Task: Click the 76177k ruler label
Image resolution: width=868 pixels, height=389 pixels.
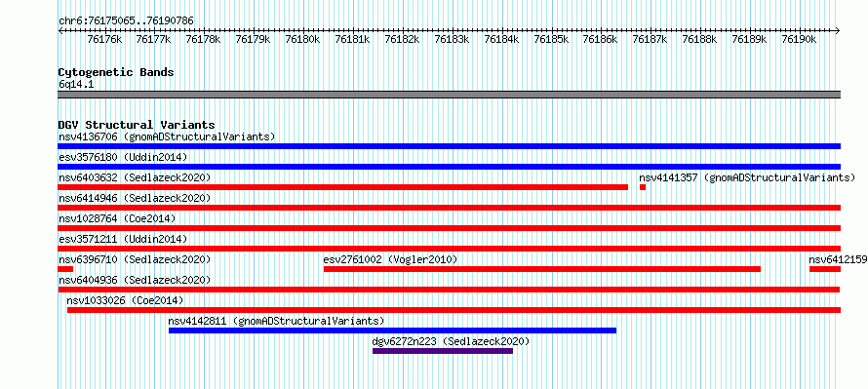Action: [x=153, y=39]
